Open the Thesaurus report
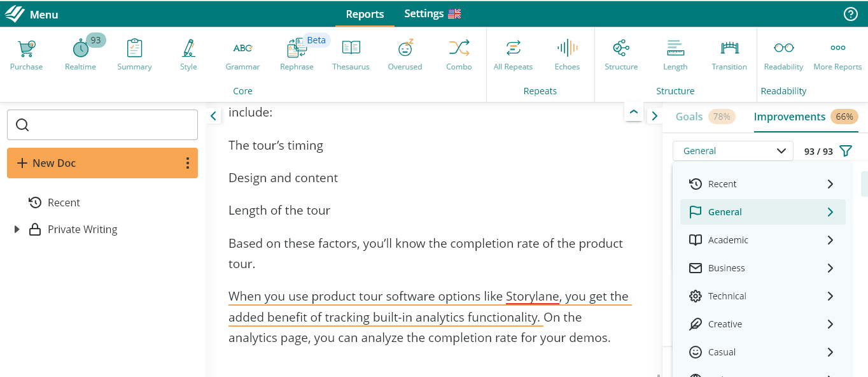This screenshot has height=377, width=868. coord(351,53)
